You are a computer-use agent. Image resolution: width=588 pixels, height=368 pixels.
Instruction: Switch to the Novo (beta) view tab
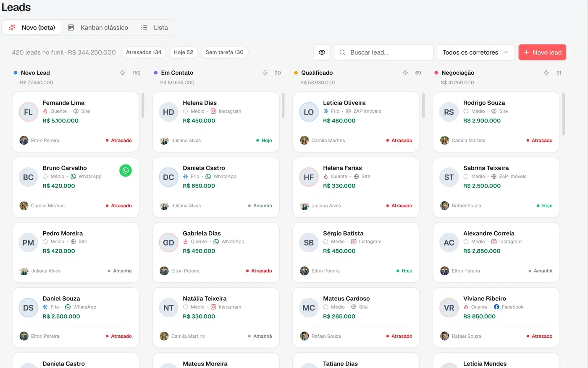point(32,28)
